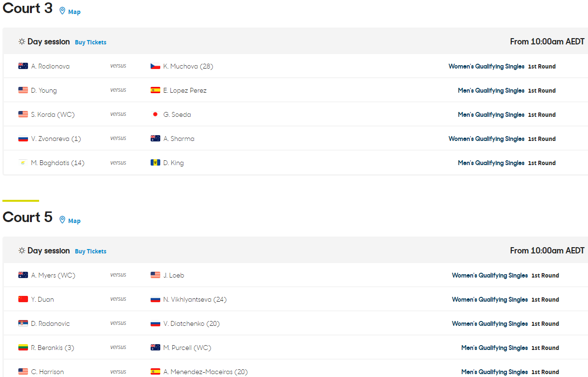This screenshot has width=588, height=377.
Task: Select player V. Zvonareva (1)
Action: [x=56, y=139]
